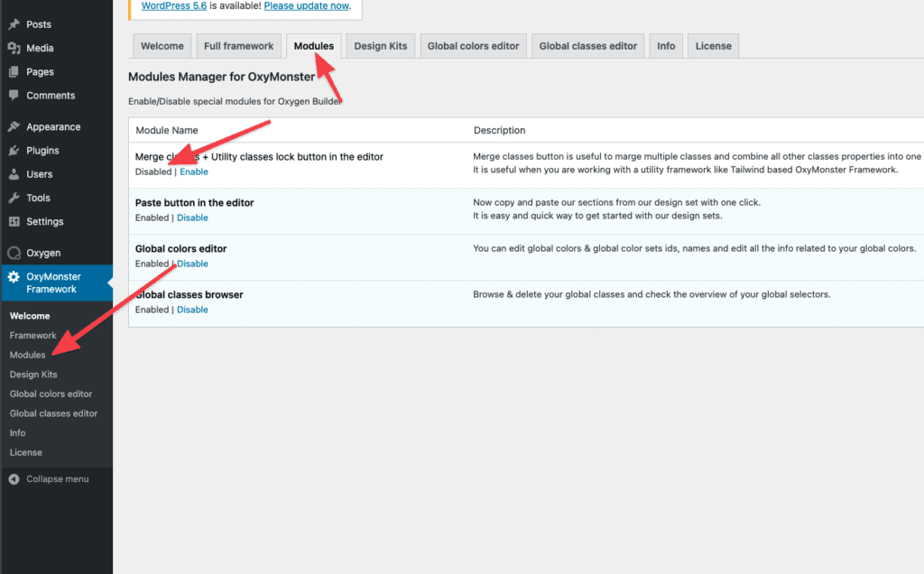Screen dimensions: 924x574
Task: Click the Please update now link
Action: click(307, 6)
